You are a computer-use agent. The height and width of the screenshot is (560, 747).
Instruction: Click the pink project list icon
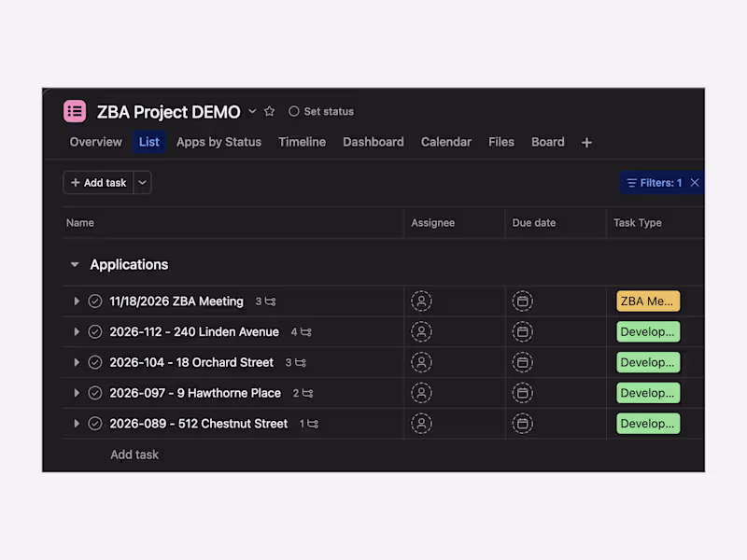pos(75,111)
